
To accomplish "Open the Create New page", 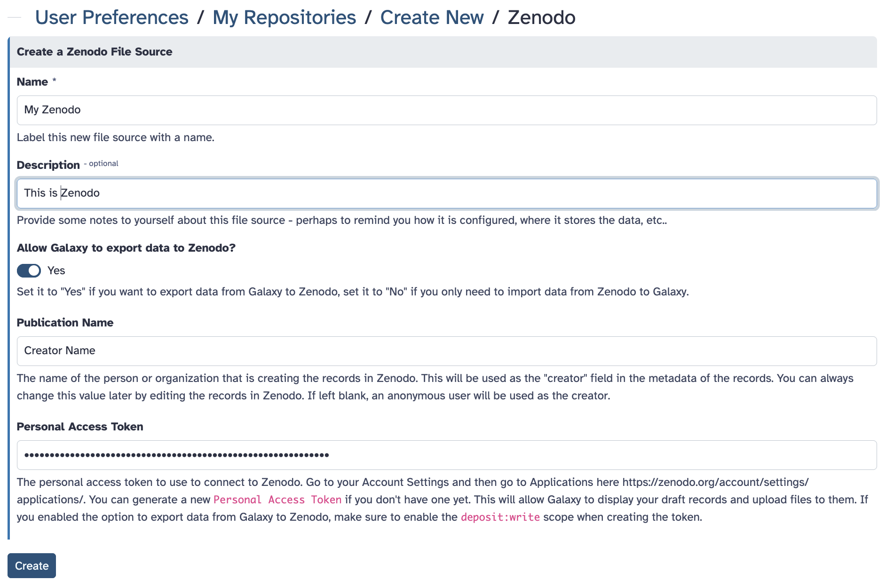I will (432, 18).
